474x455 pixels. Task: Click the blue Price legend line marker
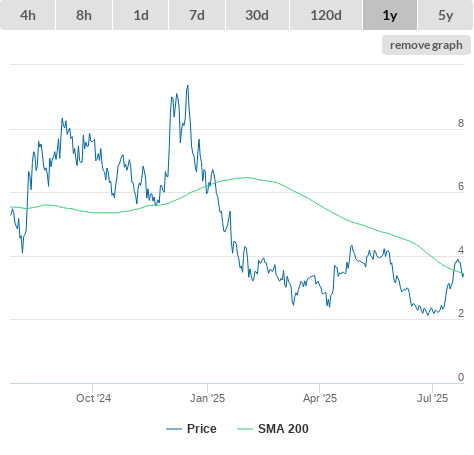pyautogui.click(x=174, y=429)
